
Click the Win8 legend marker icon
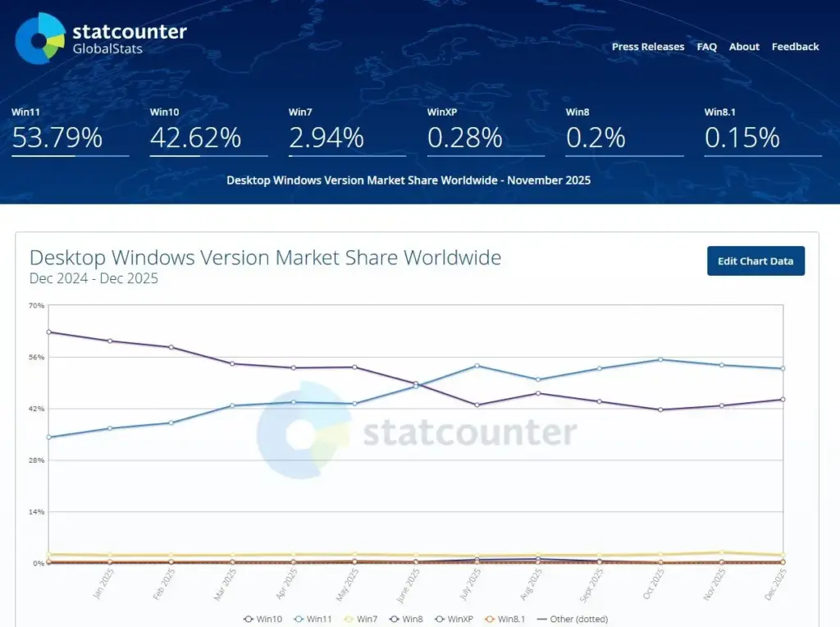pos(395,618)
